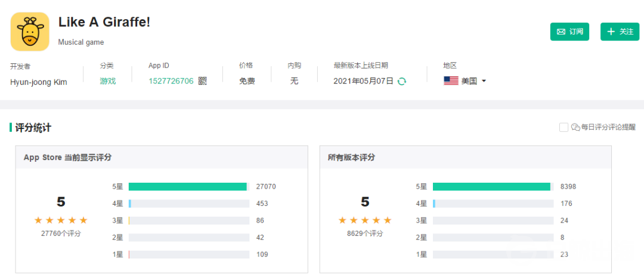Click the 86 three-star count
Viewport: 644px width, 280px height.
tap(260, 221)
